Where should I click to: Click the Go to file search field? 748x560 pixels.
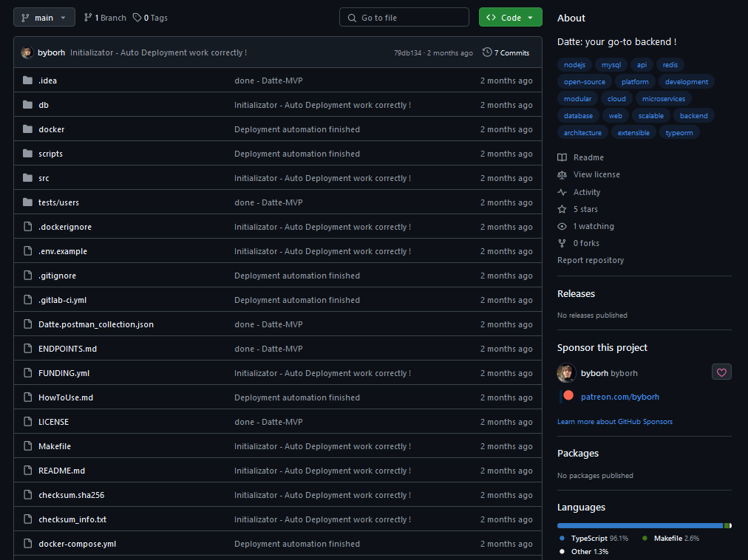coord(404,18)
